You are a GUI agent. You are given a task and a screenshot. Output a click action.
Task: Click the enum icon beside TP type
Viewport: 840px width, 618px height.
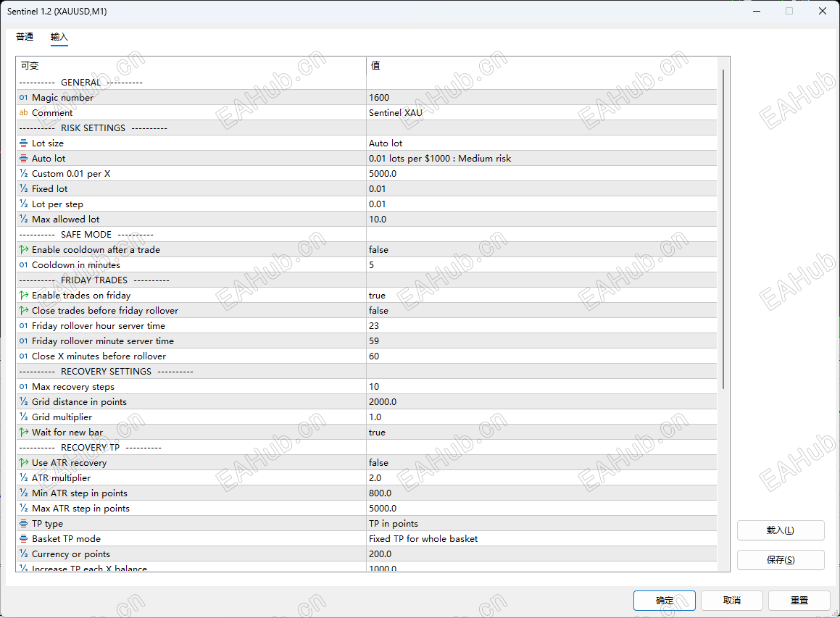point(24,523)
